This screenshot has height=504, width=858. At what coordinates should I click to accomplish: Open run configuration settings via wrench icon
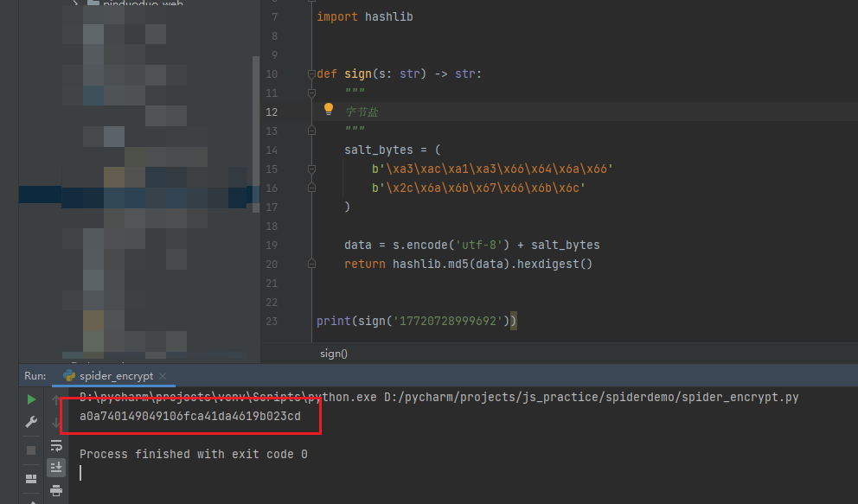pyautogui.click(x=31, y=422)
